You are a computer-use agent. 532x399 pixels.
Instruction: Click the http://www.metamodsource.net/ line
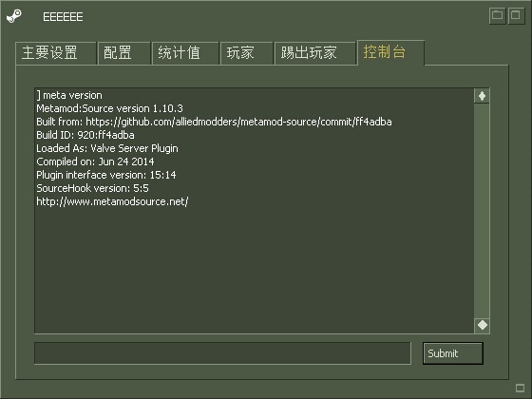click(112, 201)
